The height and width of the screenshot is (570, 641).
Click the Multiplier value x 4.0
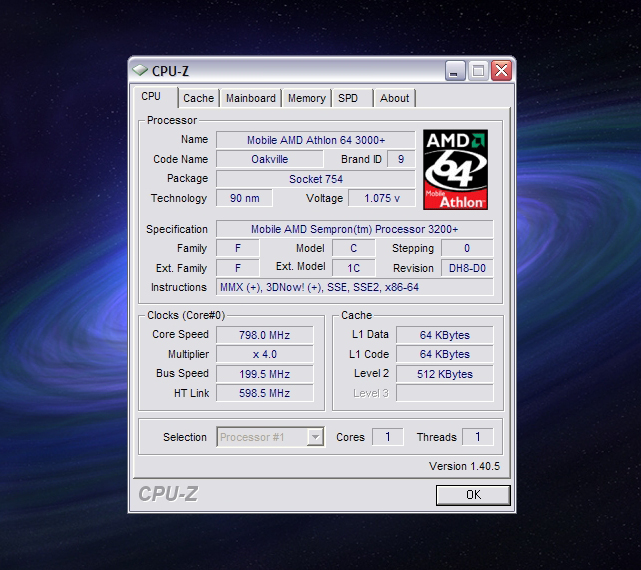(264, 354)
